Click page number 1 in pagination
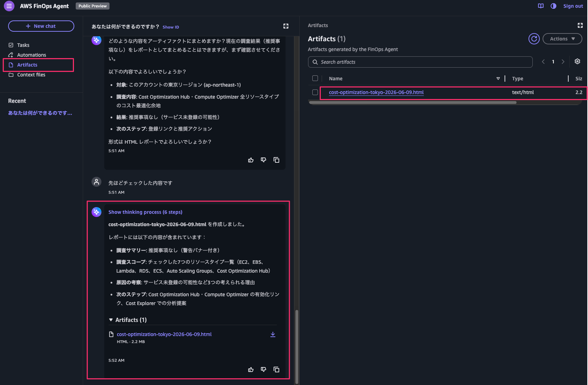Viewport: 588px width, 385px height. tap(553, 62)
